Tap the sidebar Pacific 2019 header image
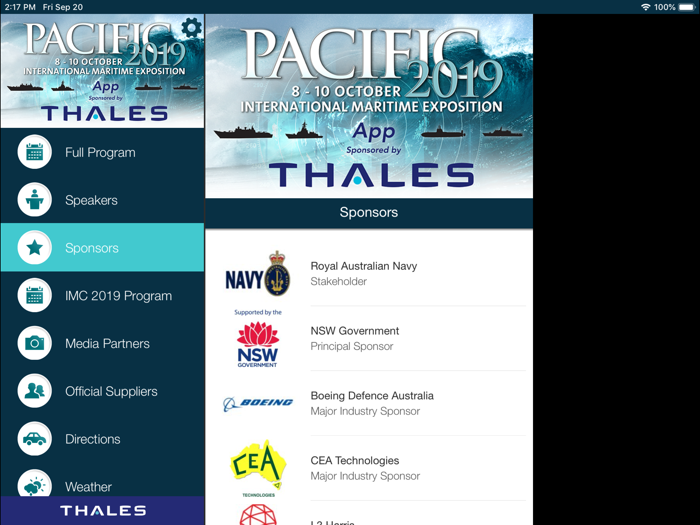This screenshot has width=700, height=525. tap(102, 71)
